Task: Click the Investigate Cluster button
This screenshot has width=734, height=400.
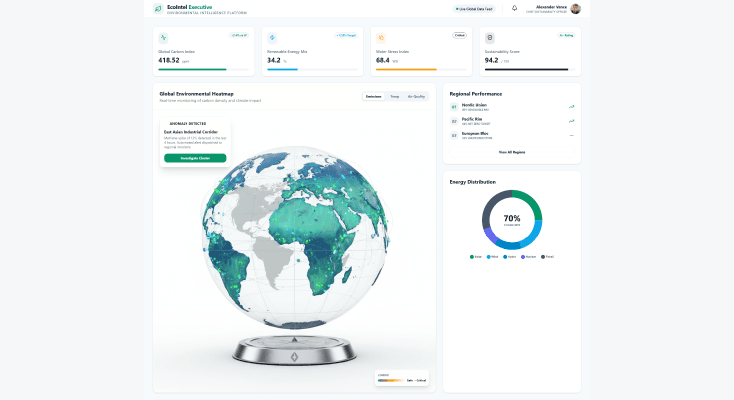Action: coord(195,158)
